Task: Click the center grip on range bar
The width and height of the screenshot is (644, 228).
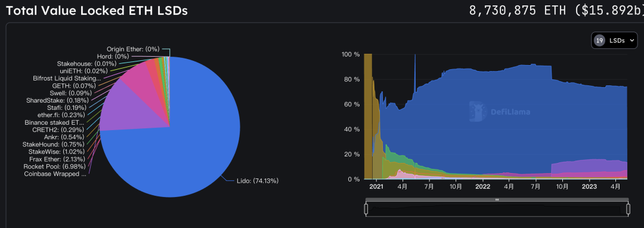Action: pyautogui.click(x=497, y=200)
